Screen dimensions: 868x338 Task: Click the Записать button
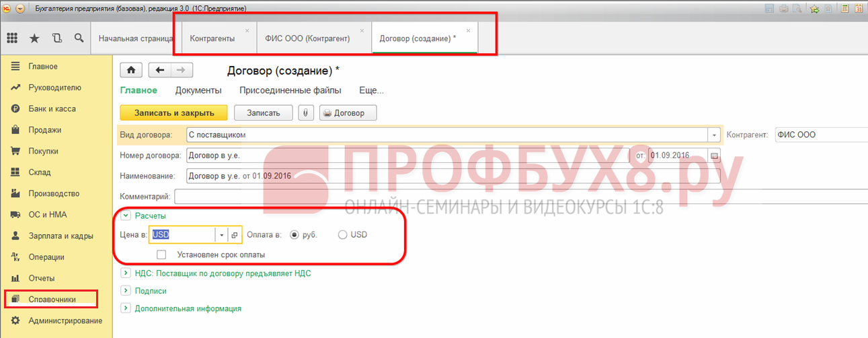263,112
